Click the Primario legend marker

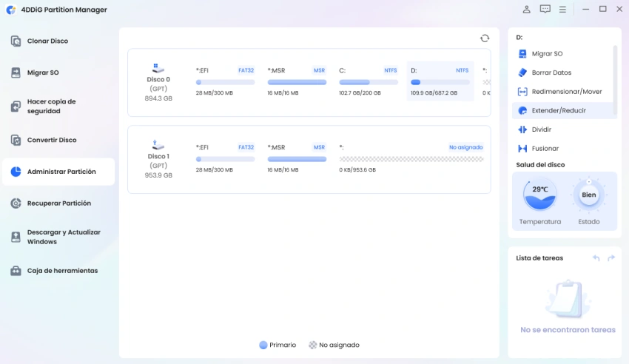point(263,346)
